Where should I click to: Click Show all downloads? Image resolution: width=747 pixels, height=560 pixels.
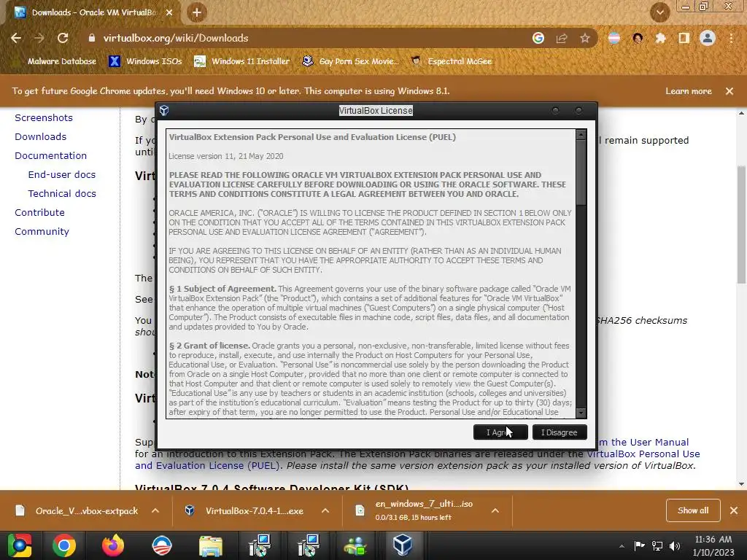[693, 510]
